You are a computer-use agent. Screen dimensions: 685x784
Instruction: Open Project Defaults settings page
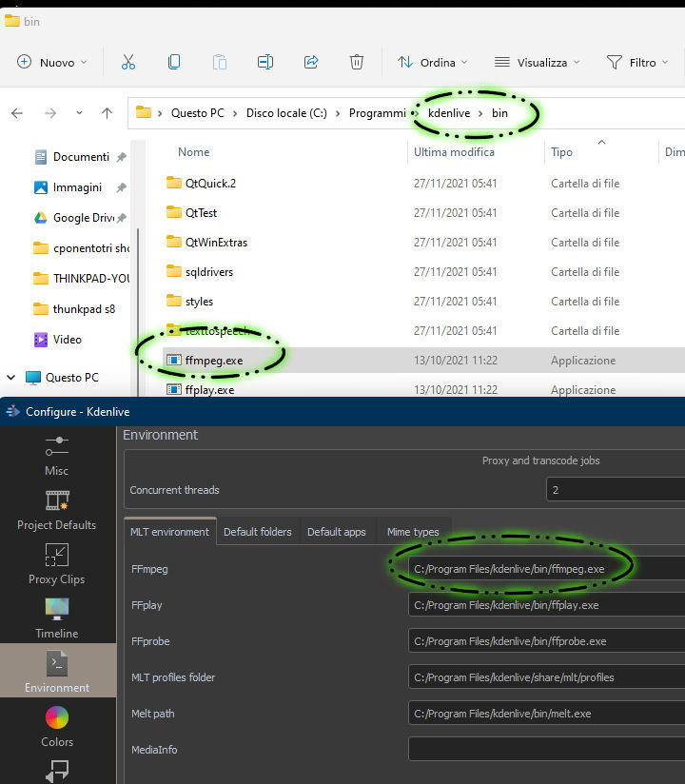click(x=56, y=510)
